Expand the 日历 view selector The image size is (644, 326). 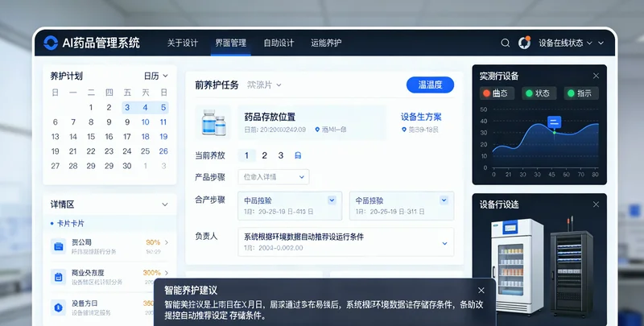tap(156, 76)
